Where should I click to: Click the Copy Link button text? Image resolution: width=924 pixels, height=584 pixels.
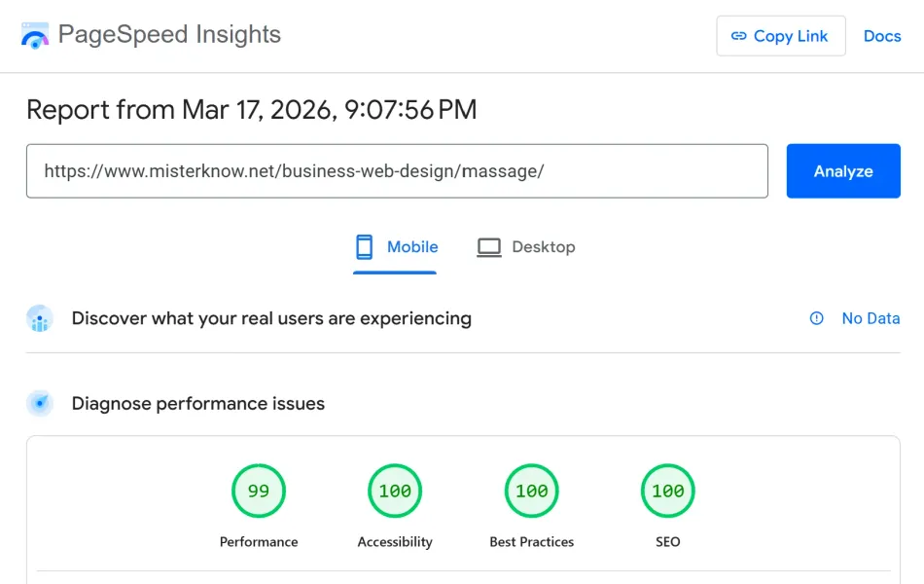tap(791, 36)
